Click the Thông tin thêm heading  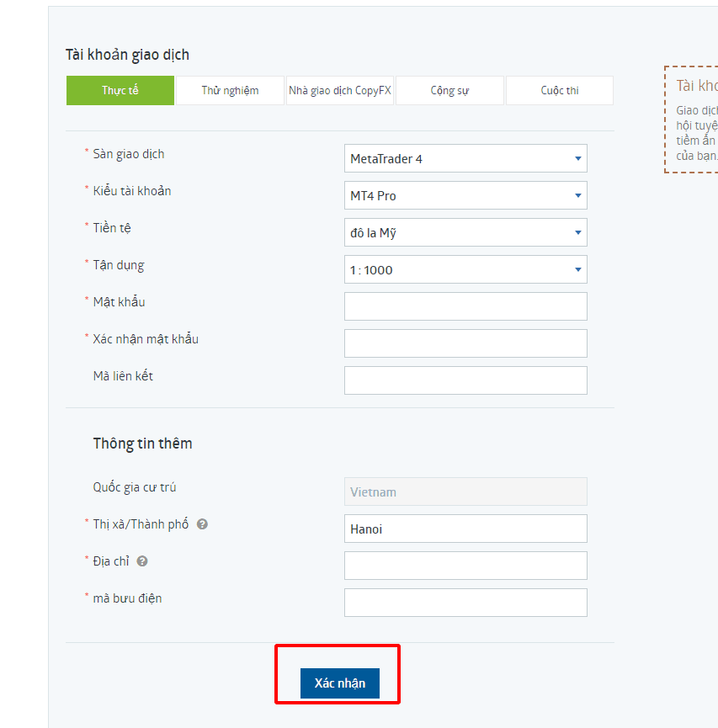pos(142,444)
